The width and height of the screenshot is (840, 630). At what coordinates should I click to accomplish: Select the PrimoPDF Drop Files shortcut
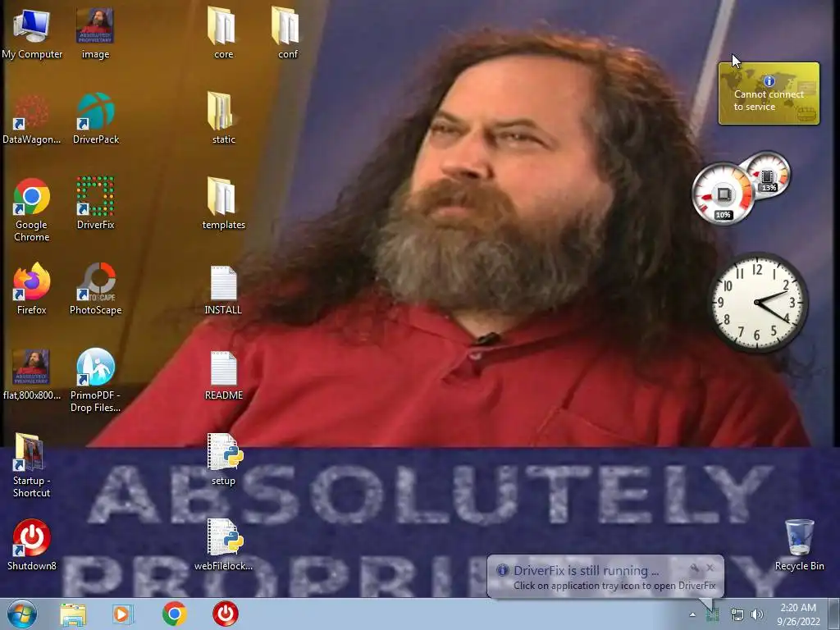point(95,381)
